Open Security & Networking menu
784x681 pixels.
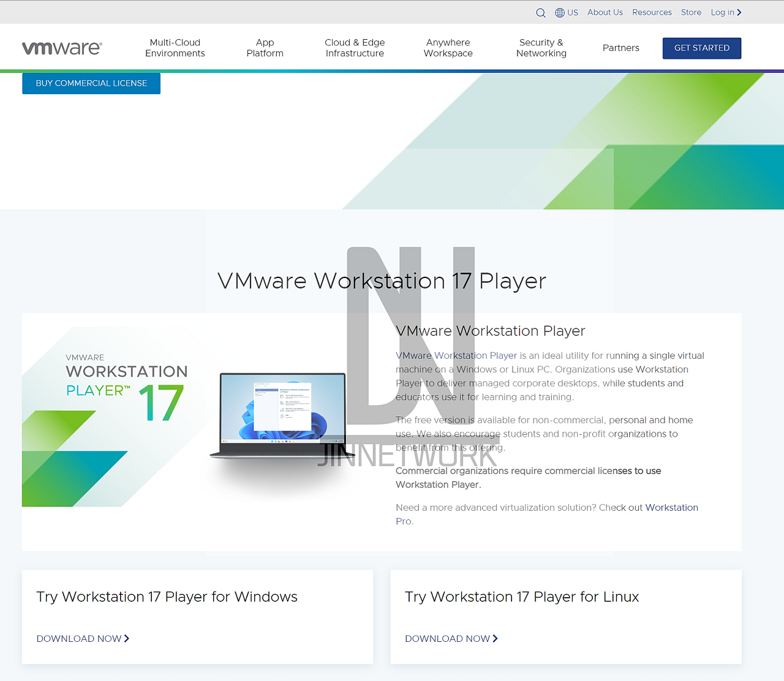541,48
